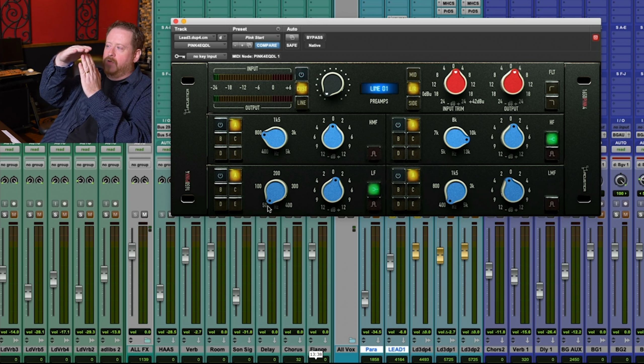Screen dimensions: 644x364
Task: Open the insert position 'd' dropdown
Action: click(x=222, y=38)
